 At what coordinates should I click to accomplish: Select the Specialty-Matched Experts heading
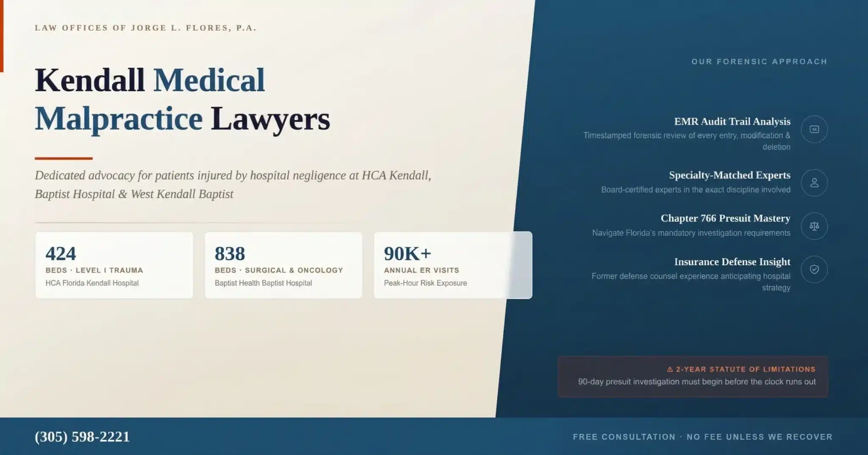click(x=729, y=175)
